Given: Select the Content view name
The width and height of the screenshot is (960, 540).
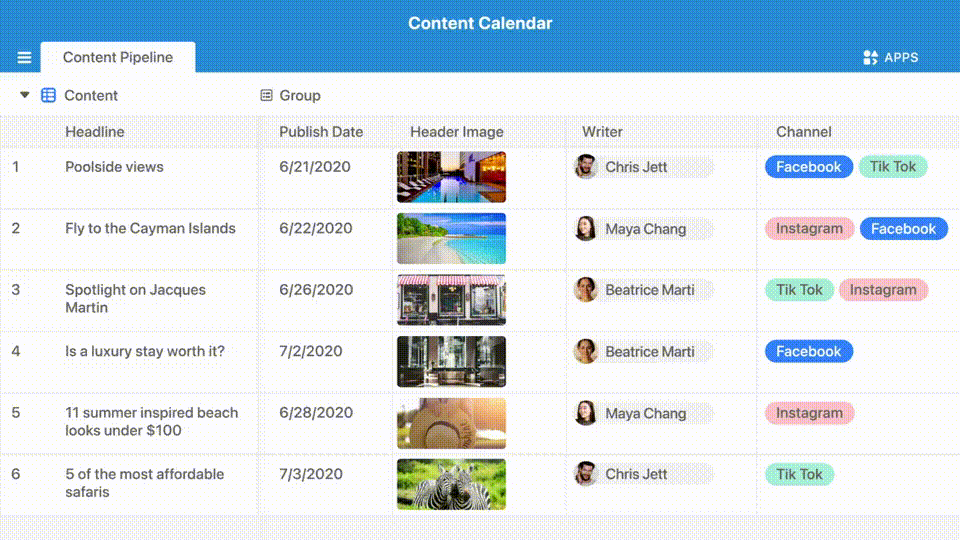Looking at the screenshot, I should click(x=91, y=96).
